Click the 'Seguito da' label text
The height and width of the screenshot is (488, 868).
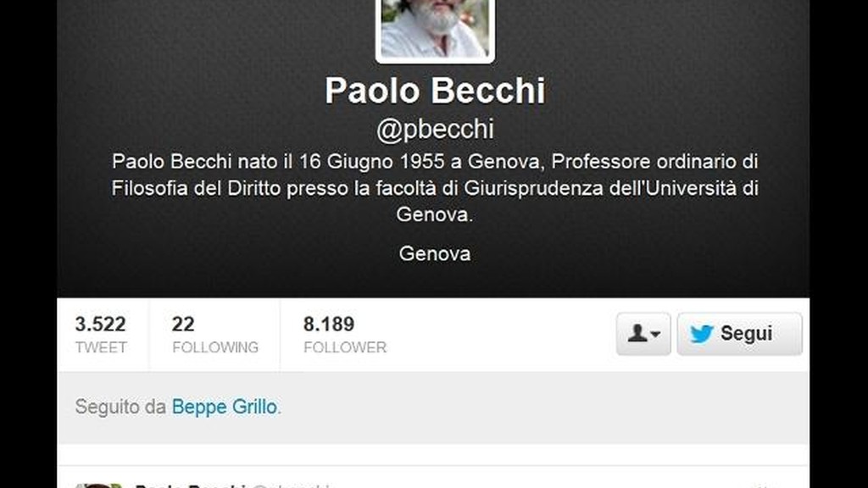(x=120, y=407)
